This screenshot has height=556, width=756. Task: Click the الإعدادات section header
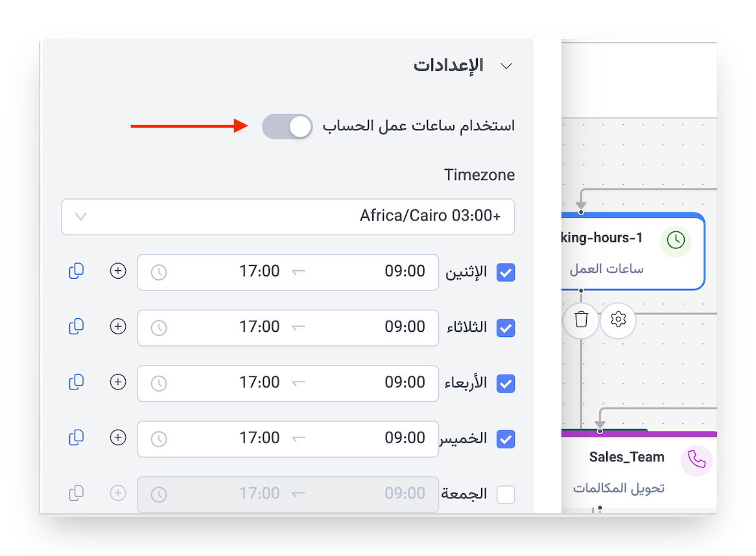pos(449,65)
